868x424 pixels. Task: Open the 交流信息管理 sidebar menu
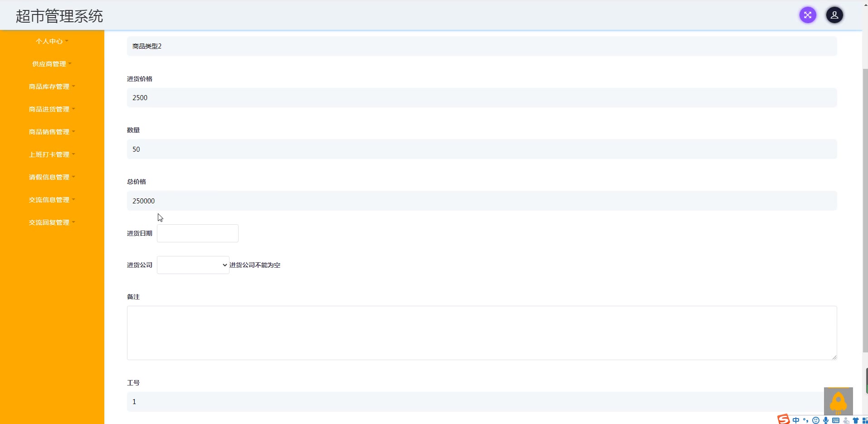52,200
